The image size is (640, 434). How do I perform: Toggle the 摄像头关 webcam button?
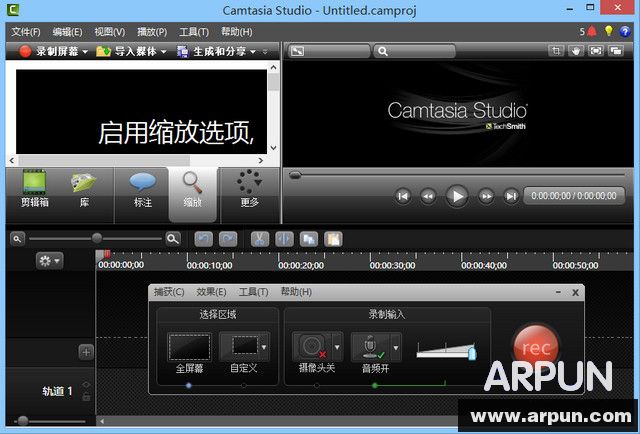(312, 347)
